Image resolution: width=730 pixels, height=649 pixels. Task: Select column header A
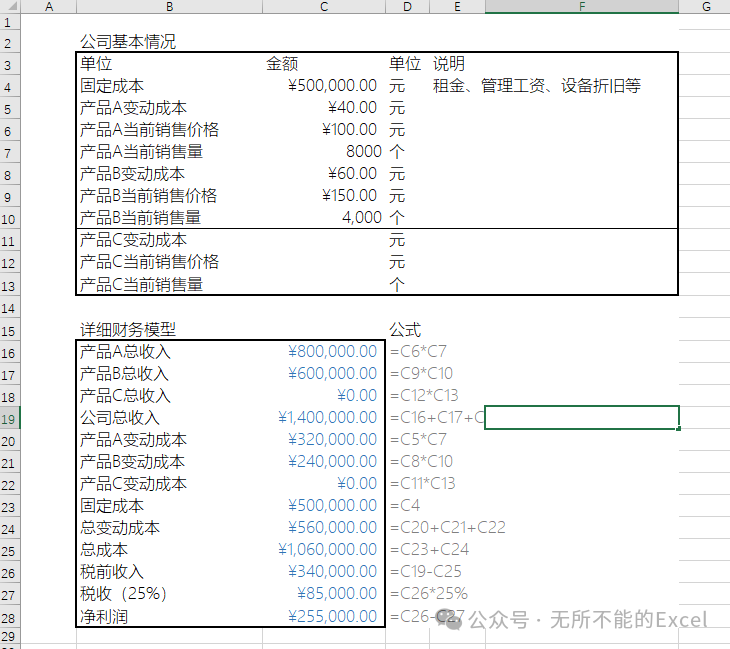click(x=49, y=7)
